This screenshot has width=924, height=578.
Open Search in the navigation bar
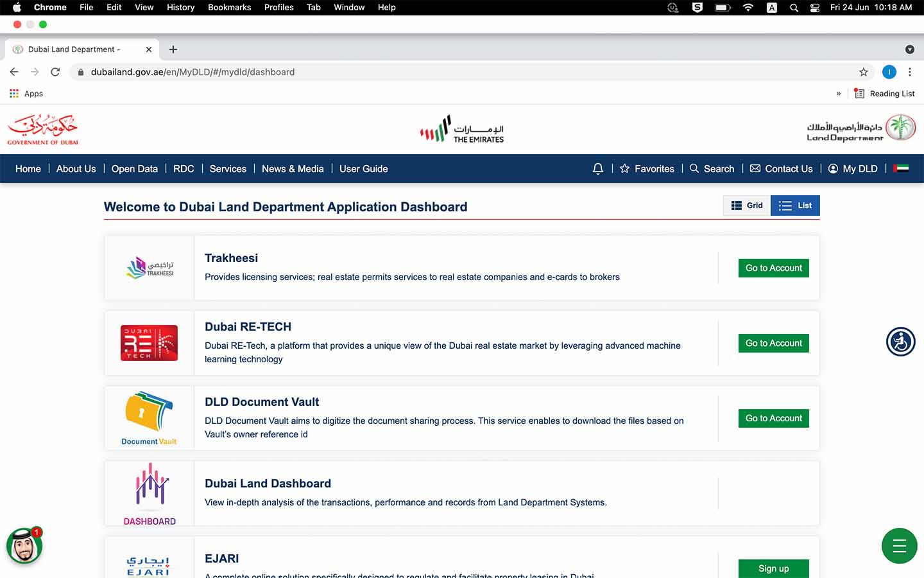[x=712, y=169]
